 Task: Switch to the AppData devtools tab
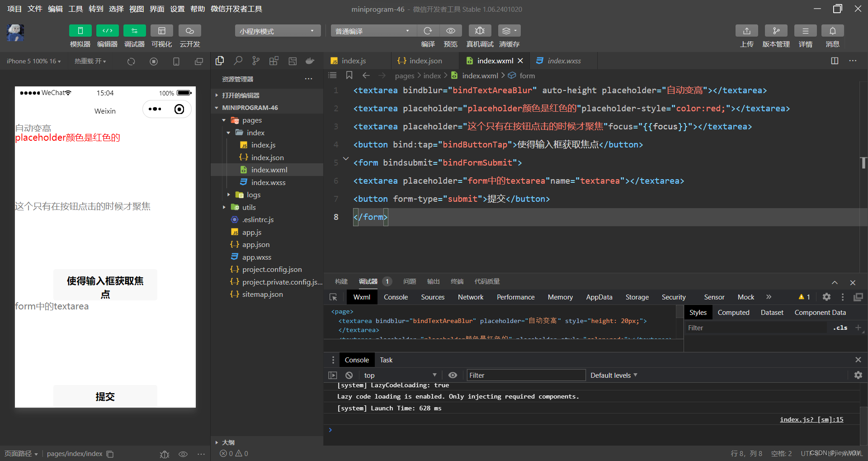coord(599,297)
